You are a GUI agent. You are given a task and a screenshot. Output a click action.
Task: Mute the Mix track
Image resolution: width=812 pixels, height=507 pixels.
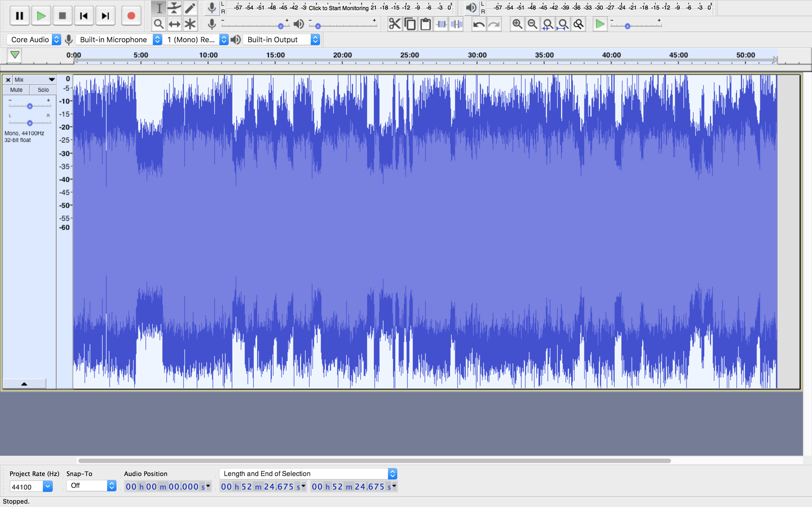point(16,90)
